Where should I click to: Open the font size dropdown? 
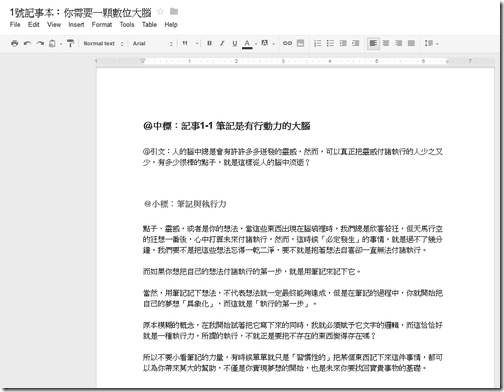(190, 43)
